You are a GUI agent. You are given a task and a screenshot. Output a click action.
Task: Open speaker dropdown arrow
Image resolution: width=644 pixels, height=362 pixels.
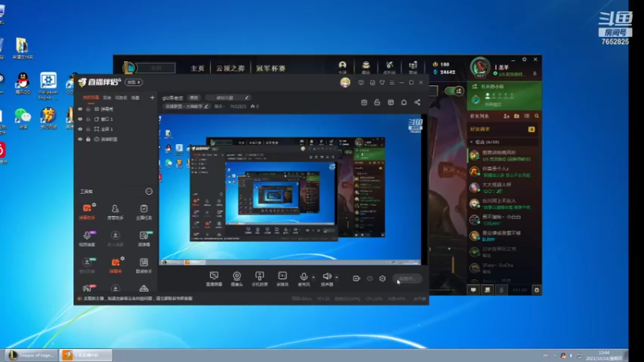(336, 277)
